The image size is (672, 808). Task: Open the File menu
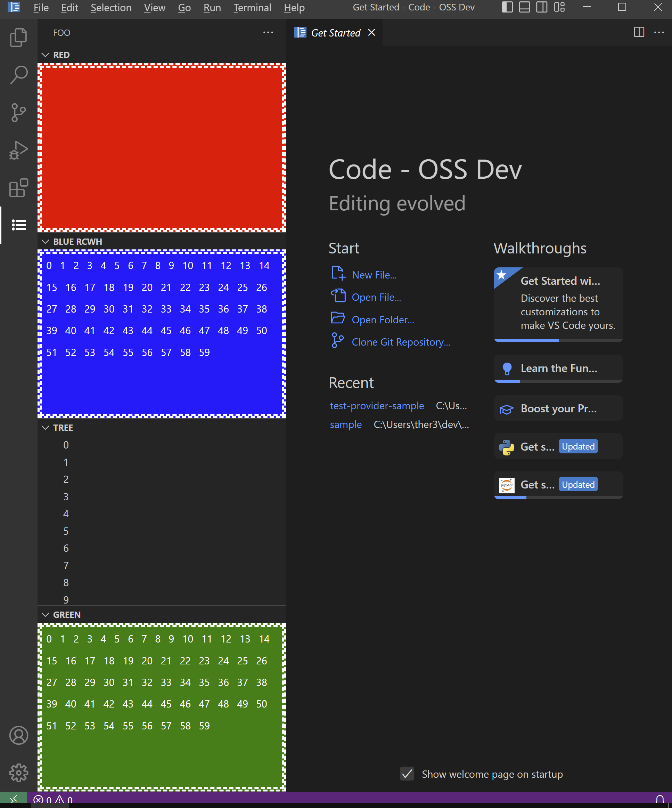[x=41, y=8]
